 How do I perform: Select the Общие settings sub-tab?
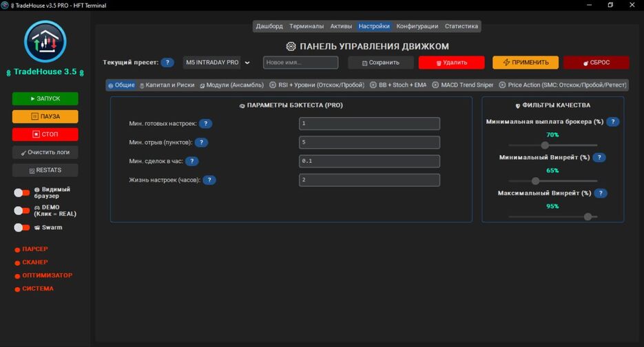pos(122,85)
